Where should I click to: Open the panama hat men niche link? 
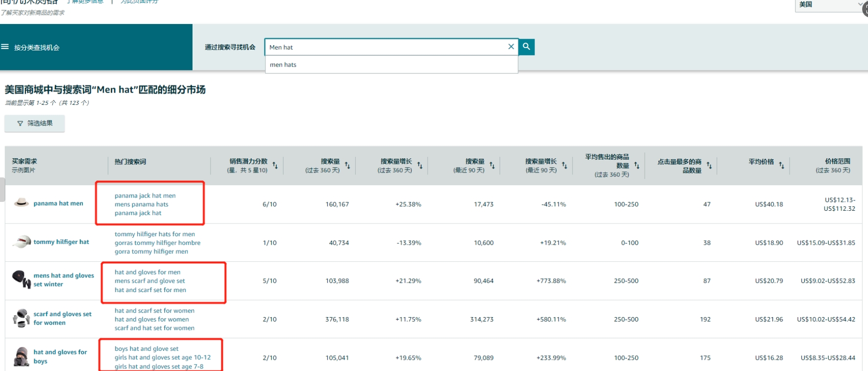[x=58, y=203]
